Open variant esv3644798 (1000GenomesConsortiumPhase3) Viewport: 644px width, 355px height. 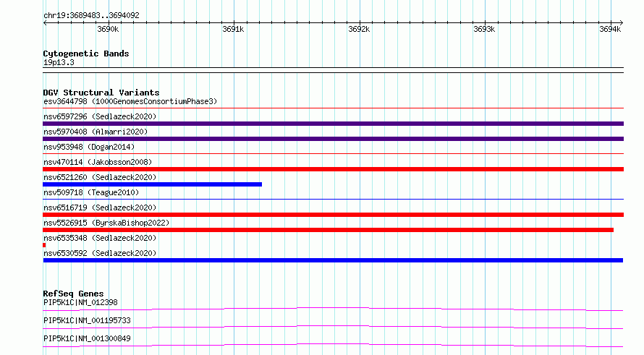pos(130,101)
